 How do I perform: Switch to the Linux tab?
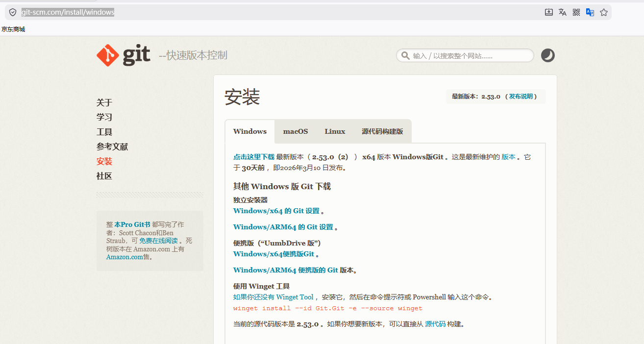click(335, 131)
